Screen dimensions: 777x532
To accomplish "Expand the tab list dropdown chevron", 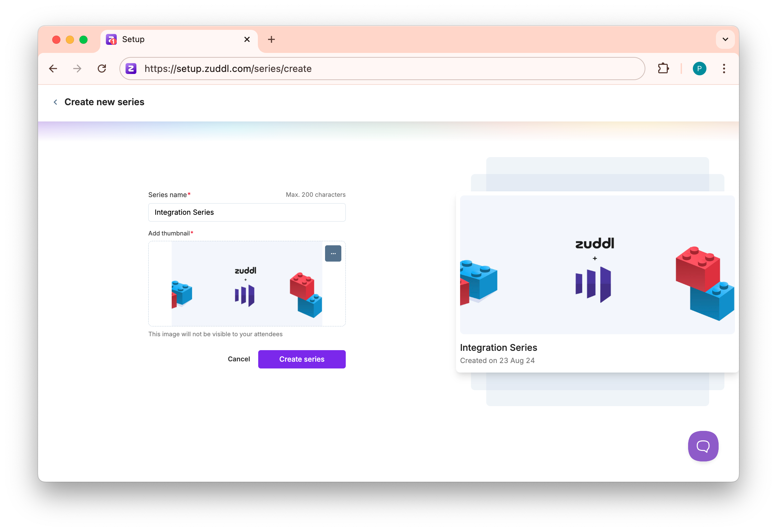I will pos(725,39).
